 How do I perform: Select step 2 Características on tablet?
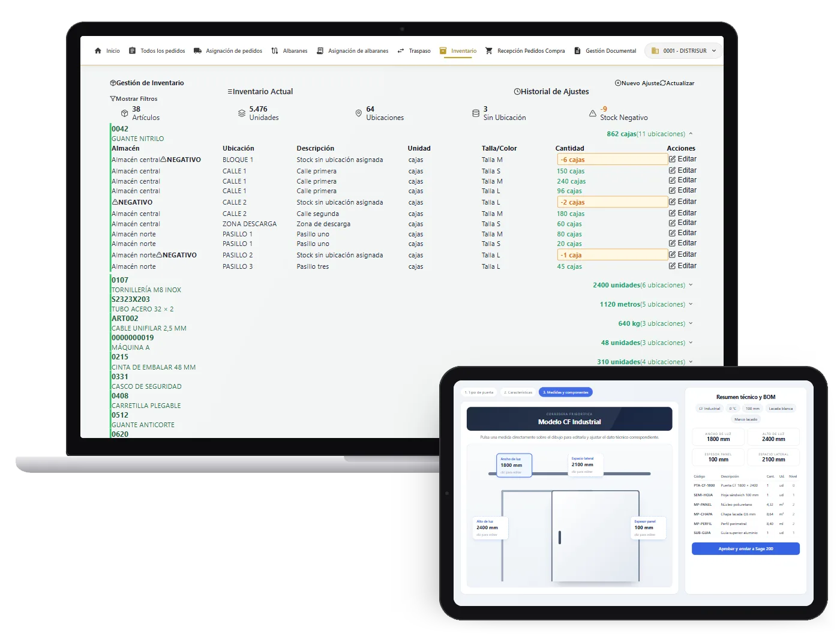[518, 392]
